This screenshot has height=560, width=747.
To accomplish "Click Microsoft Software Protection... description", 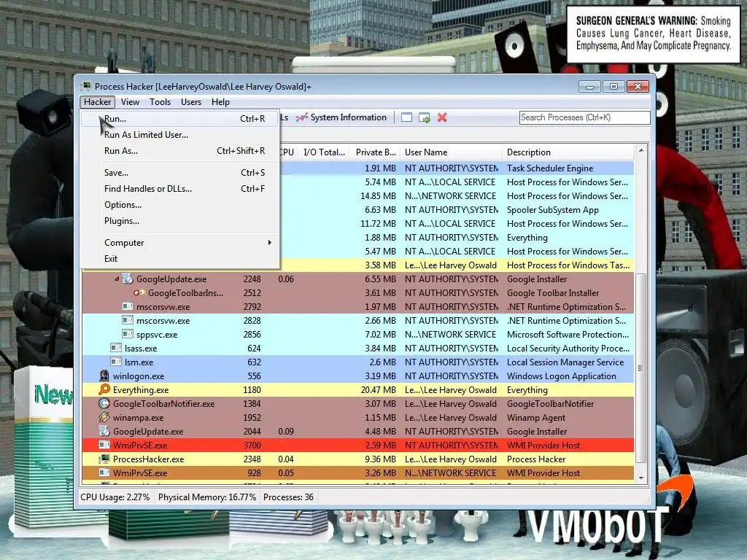I will [x=568, y=334].
